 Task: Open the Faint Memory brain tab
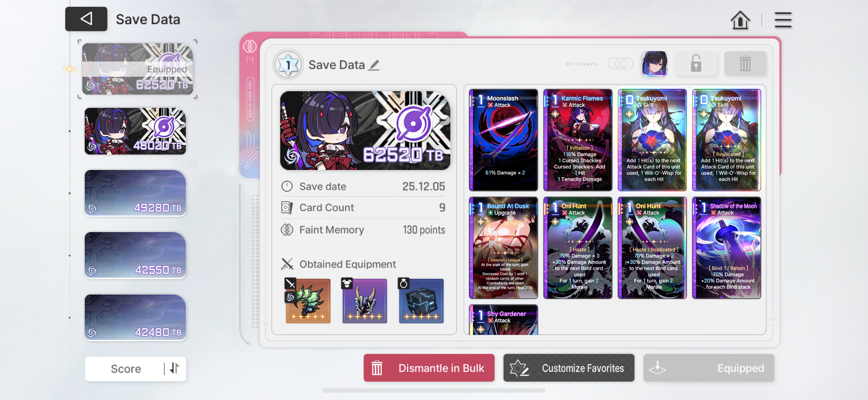pyautogui.click(x=250, y=46)
